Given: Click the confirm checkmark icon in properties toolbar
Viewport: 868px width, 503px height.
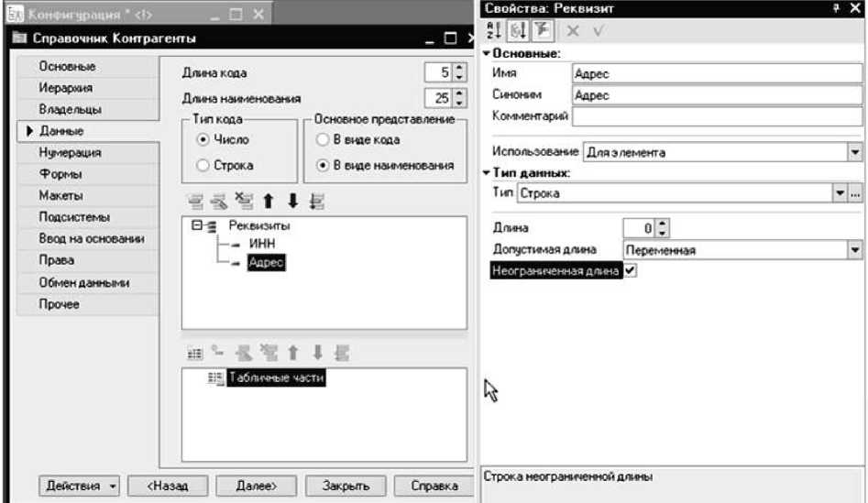Looking at the screenshot, I should (x=599, y=31).
